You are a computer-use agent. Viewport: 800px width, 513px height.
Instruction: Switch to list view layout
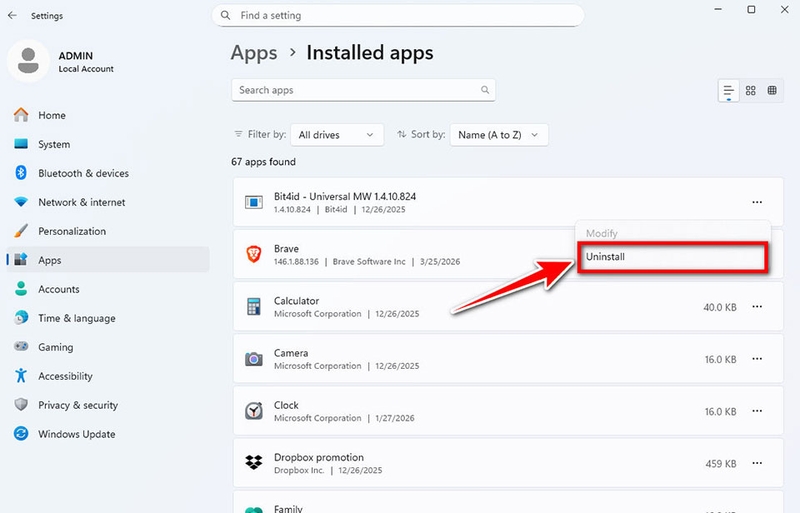pos(728,91)
